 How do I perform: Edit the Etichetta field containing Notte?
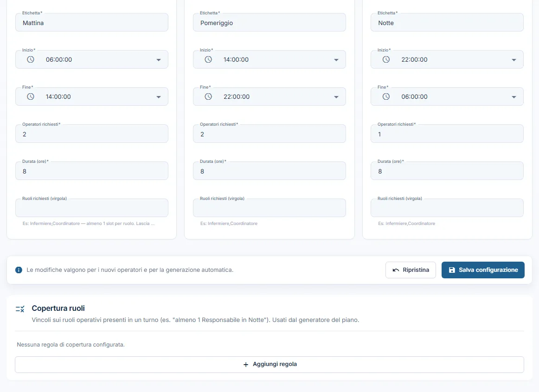coord(447,22)
